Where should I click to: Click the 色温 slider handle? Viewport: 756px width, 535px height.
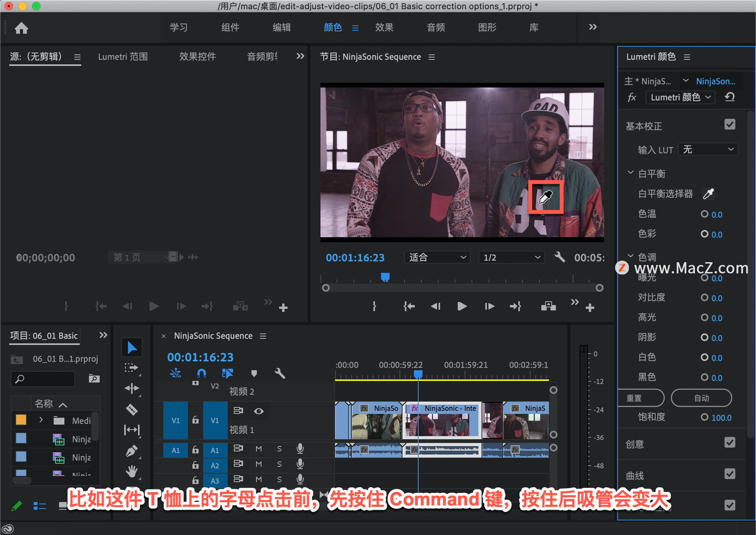pos(704,214)
